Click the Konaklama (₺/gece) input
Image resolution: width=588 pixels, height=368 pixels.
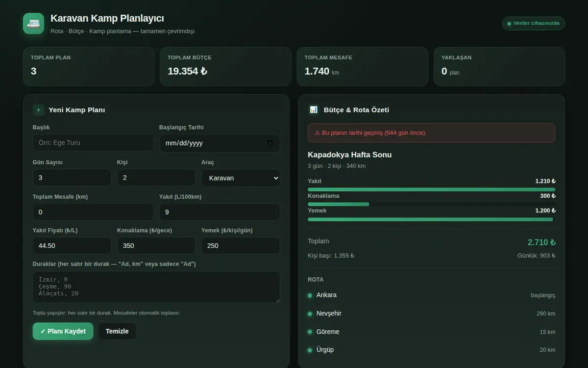156,246
